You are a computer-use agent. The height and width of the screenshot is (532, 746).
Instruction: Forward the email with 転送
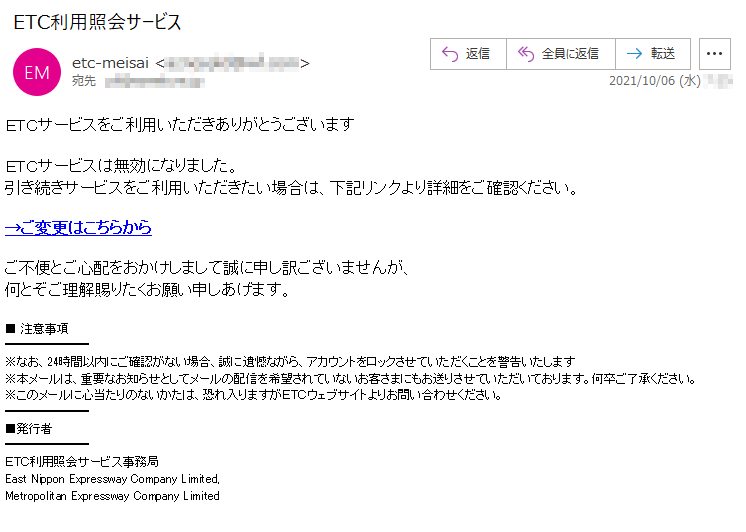tap(653, 54)
